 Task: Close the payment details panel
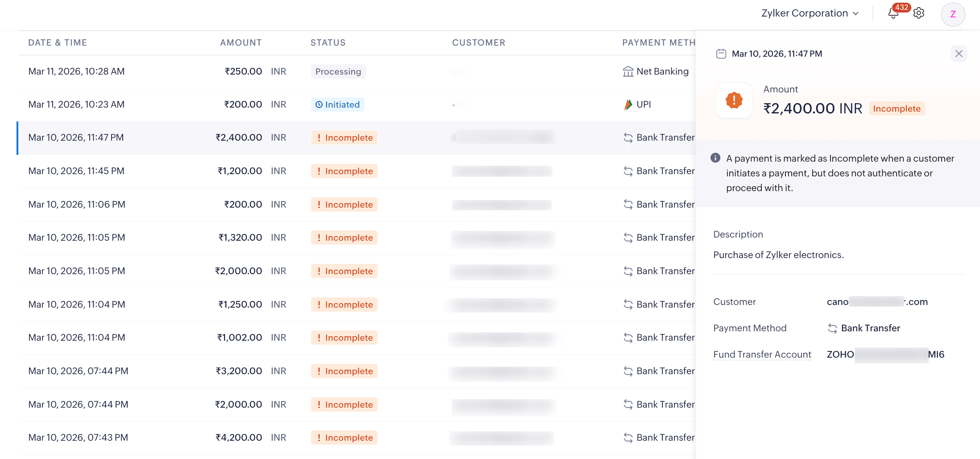coord(959,54)
